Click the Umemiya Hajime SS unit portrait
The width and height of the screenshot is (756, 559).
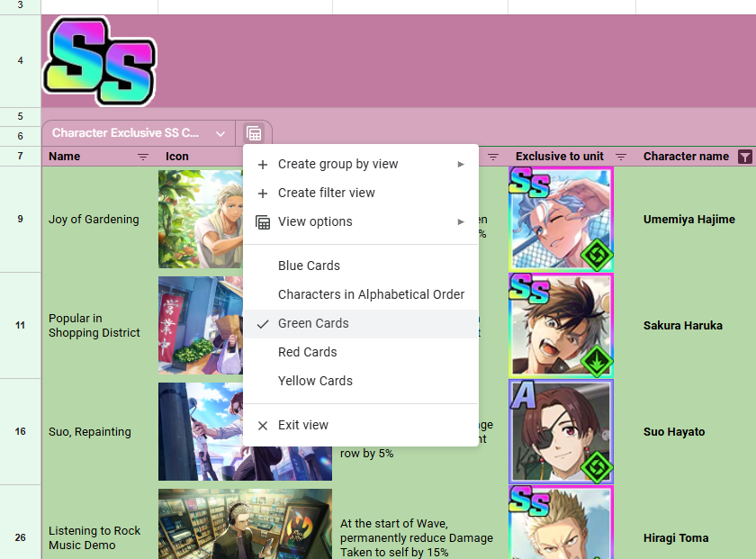click(x=561, y=219)
